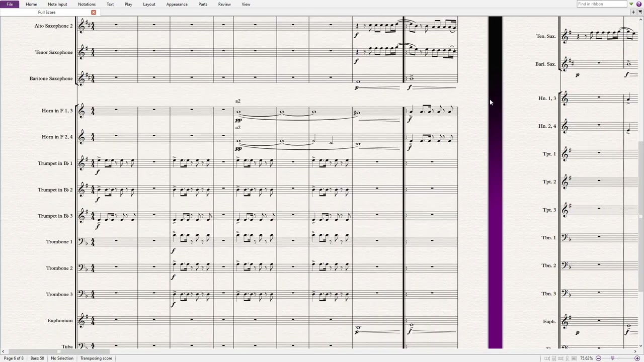Viewport: 644px width, 362px height.
Task: Click the zoom slider handle
Action: pos(612,358)
